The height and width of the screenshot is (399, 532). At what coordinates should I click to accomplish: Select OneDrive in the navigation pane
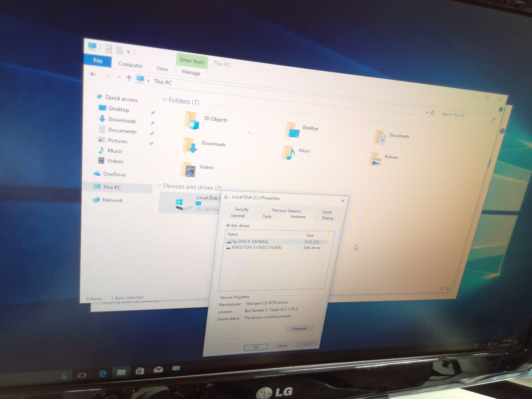[114, 174]
